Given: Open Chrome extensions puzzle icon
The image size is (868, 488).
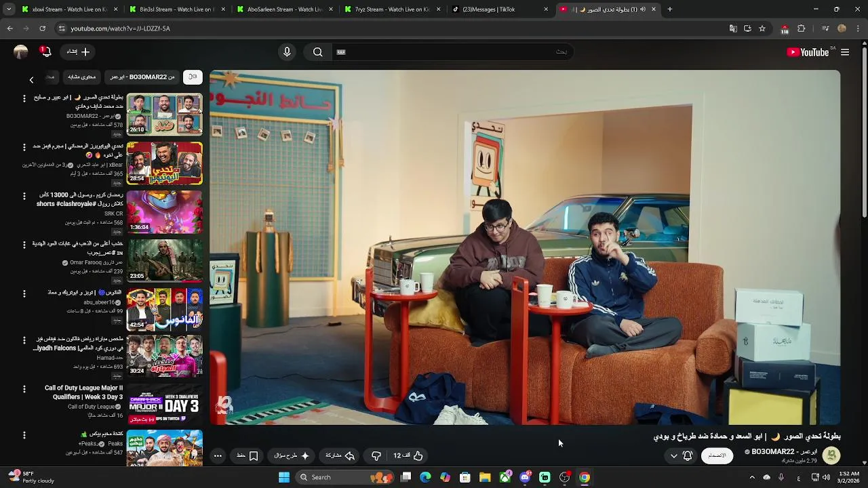Looking at the screenshot, I should coord(802,28).
